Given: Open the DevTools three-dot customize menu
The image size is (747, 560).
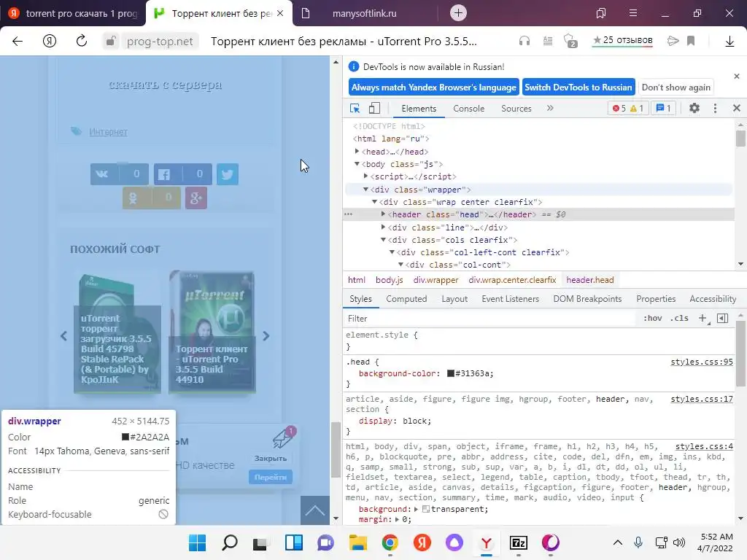Looking at the screenshot, I should (x=715, y=108).
